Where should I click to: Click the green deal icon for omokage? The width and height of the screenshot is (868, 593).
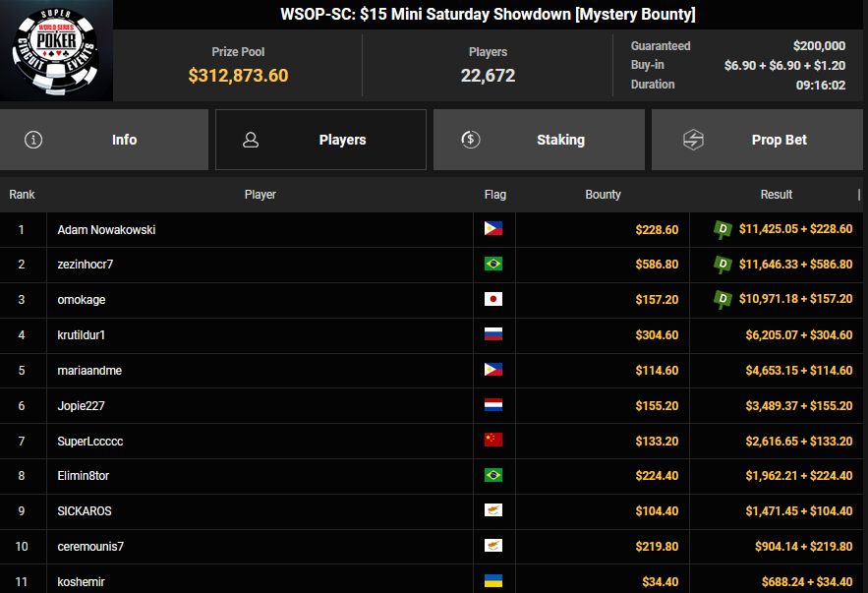tap(723, 300)
